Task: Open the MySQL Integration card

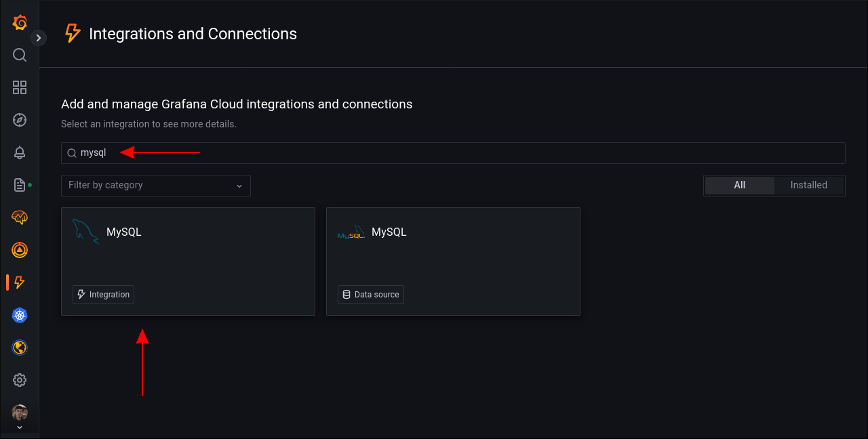Action: click(188, 261)
